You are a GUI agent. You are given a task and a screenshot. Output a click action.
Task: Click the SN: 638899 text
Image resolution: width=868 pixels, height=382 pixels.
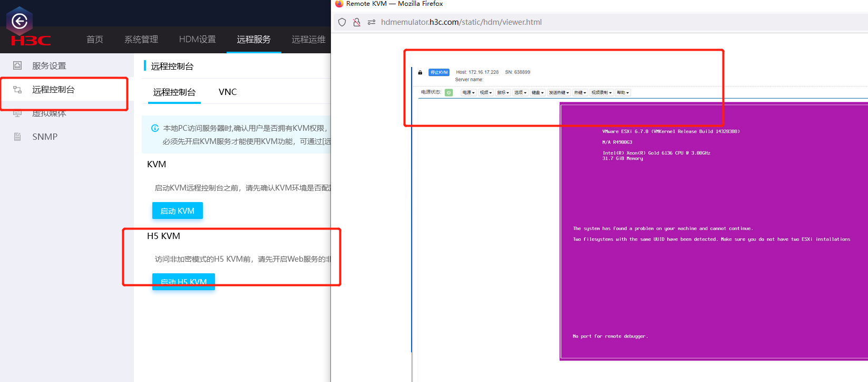coord(518,72)
